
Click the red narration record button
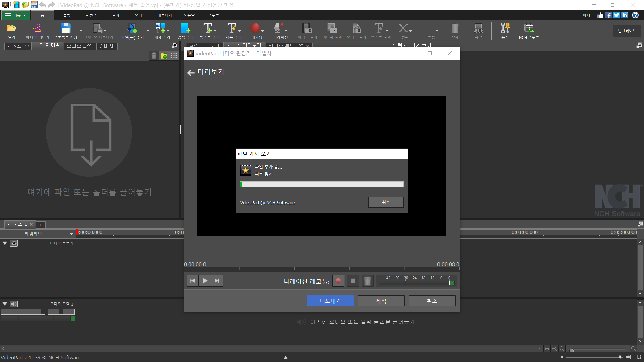338,281
